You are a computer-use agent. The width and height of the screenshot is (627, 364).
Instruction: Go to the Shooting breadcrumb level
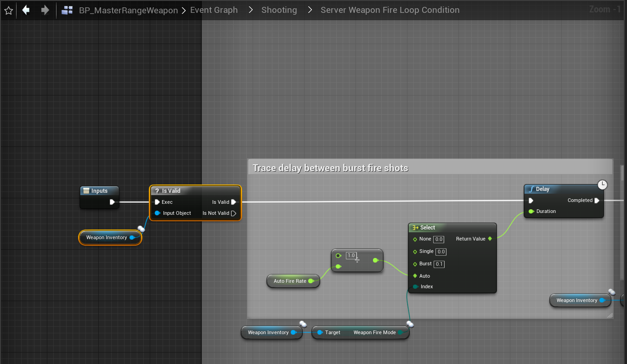tap(279, 10)
